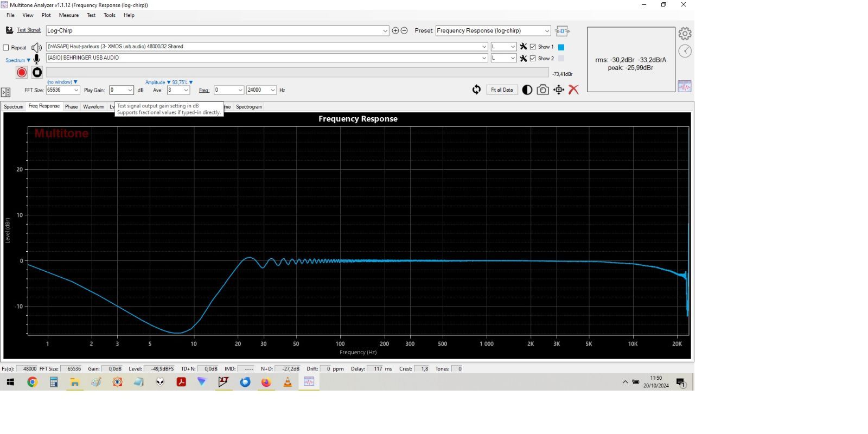Open the input channel L dropdown

pos(513,58)
